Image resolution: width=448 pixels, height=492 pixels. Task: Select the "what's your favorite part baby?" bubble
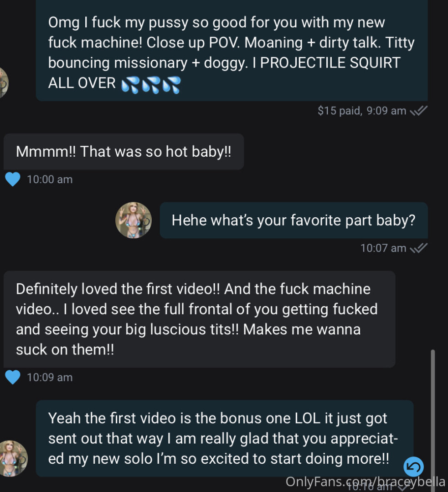coord(294,220)
